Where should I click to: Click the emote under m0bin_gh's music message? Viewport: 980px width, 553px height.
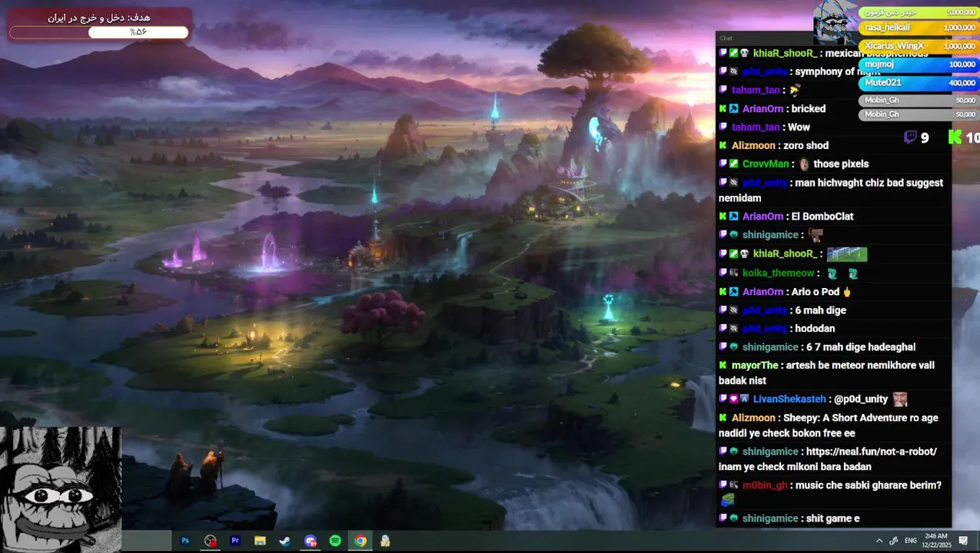(727, 500)
